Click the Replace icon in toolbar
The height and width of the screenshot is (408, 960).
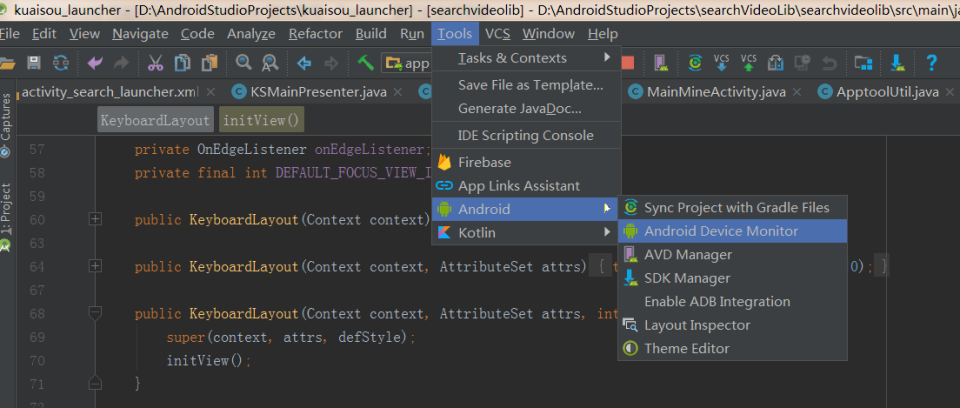[x=270, y=62]
